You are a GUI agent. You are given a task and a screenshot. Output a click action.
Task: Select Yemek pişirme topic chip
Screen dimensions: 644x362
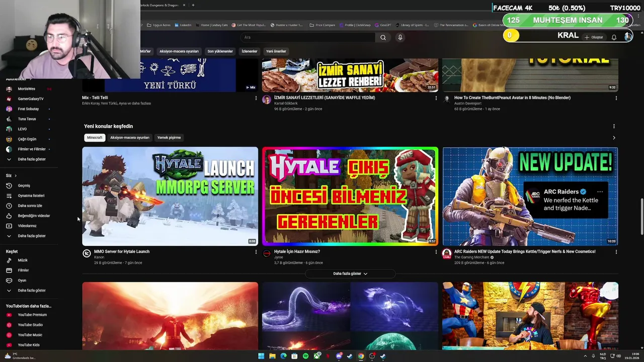pos(169,138)
